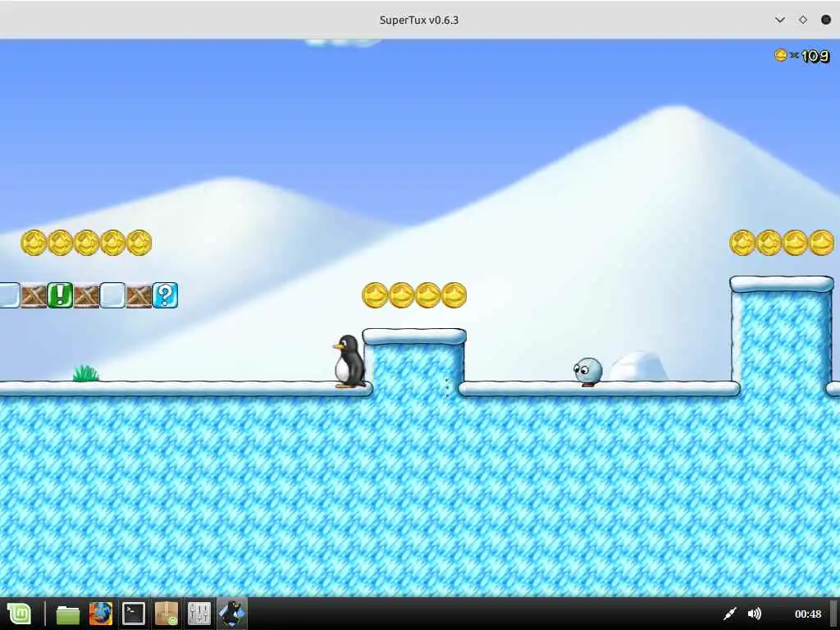Close SuperTux with the round black button
Screen dimensions: 840x630
coord(826,20)
